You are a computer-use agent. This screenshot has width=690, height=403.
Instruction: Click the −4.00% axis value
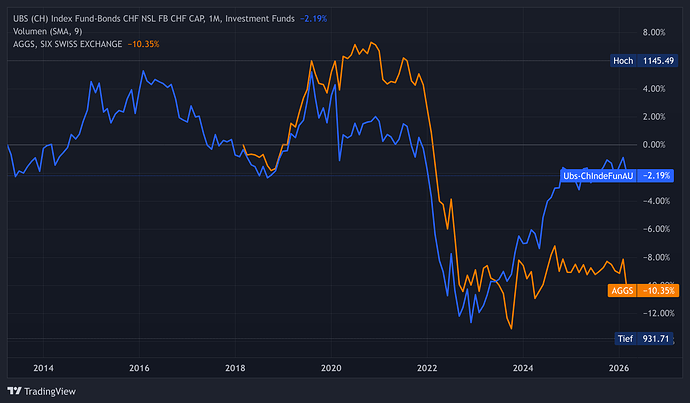coord(656,201)
